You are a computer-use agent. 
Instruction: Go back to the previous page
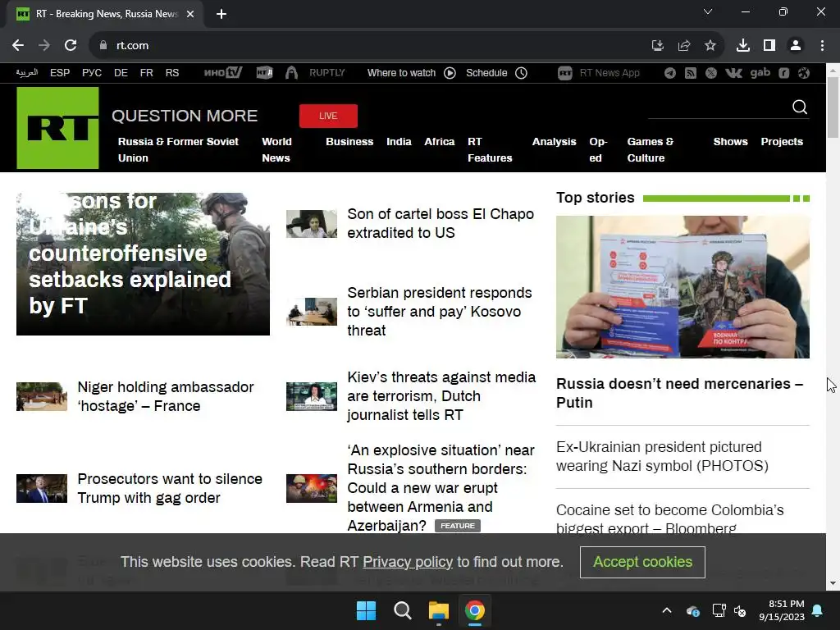pos(18,46)
